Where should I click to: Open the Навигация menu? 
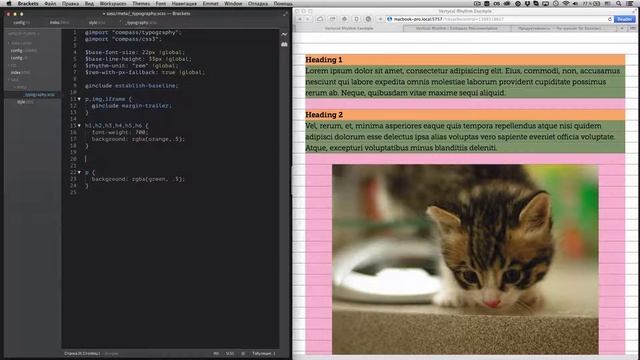tap(184, 3)
